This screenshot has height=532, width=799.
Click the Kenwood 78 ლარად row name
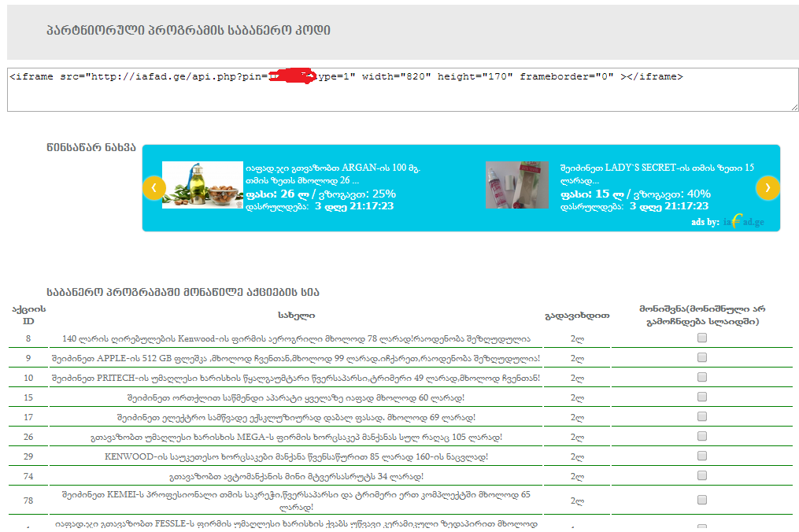[x=296, y=339]
